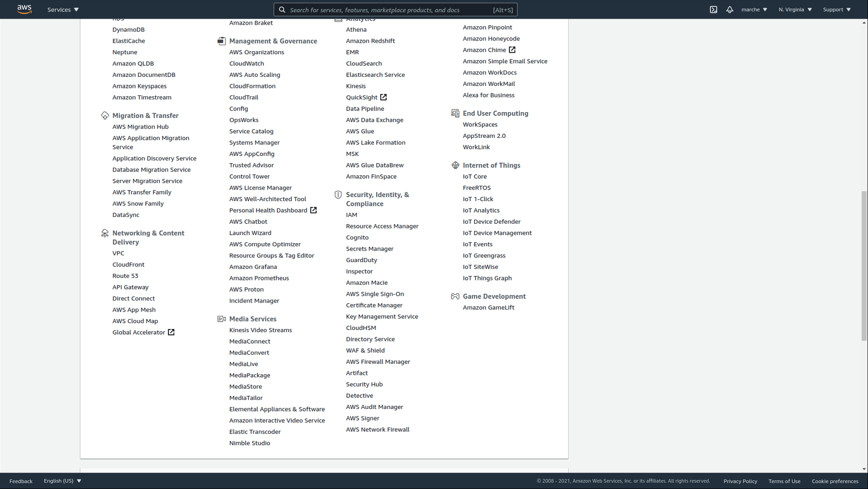Image resolution: width=868 pixels, height=489 pixels.
Task: Click the Feedback button in footer
Action: point(21,481)
